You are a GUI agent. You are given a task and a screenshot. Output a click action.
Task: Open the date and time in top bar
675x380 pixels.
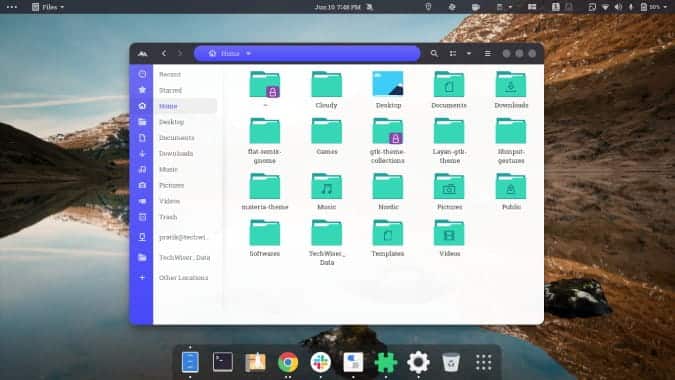click(338, 7)
